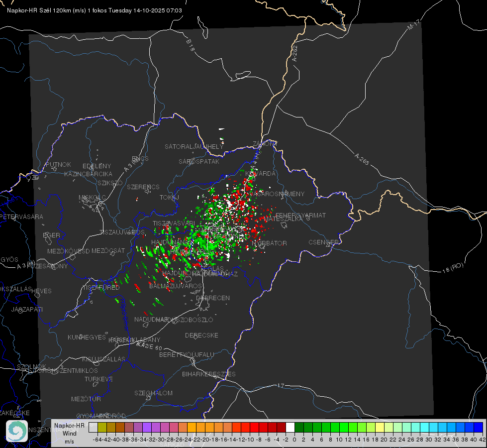Click the HEVES city label
Viewport: 487px width, 448px height.
[41, 291]
